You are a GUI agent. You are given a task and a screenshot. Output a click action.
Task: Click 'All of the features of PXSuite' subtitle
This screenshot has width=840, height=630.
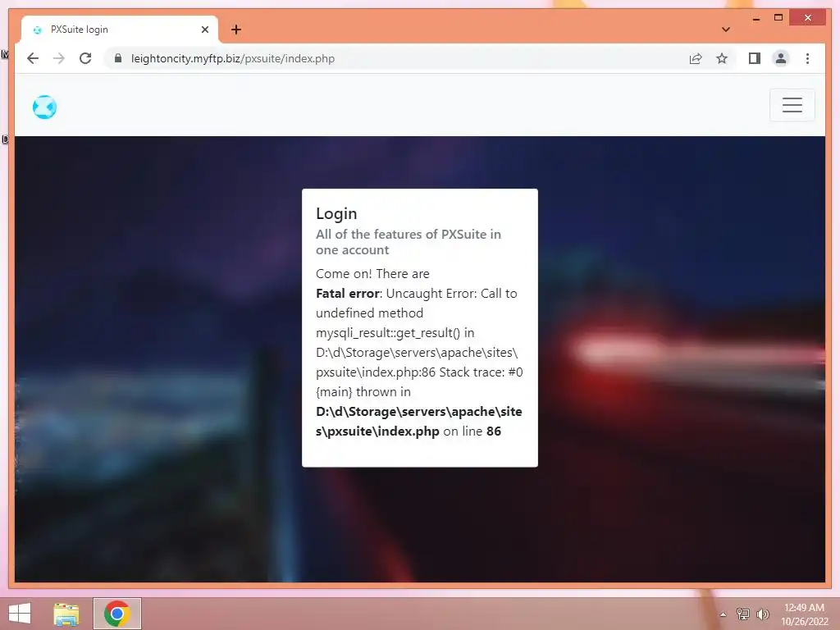409,242
